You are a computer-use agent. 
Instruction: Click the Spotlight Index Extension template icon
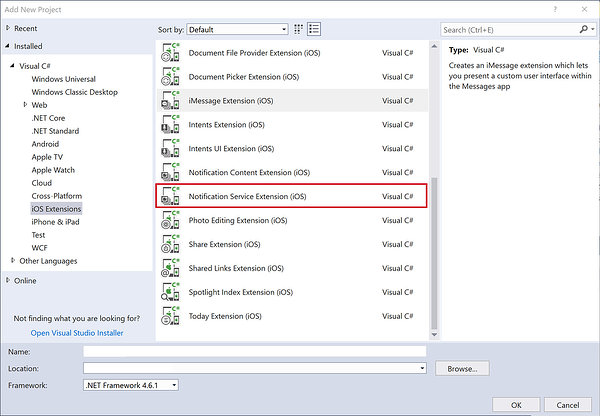(171, 292)
